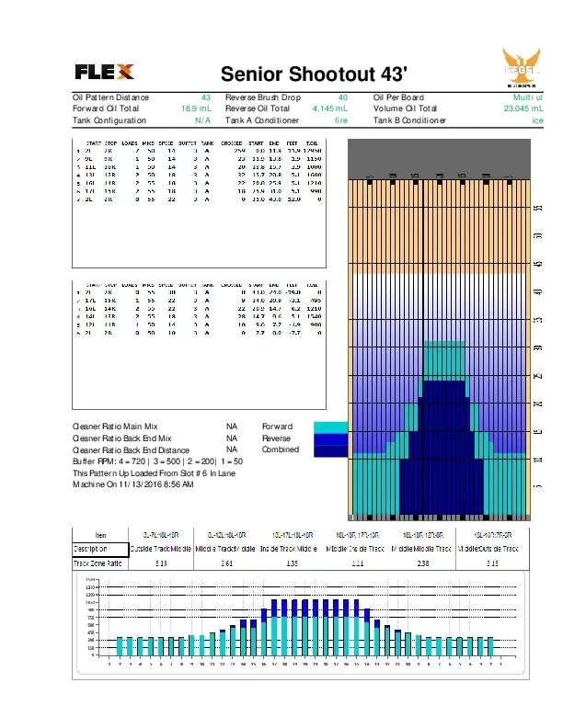Click the LOADS column header in the lower table
This screenshot has width=563, height=728.
(x=130, y=285)
